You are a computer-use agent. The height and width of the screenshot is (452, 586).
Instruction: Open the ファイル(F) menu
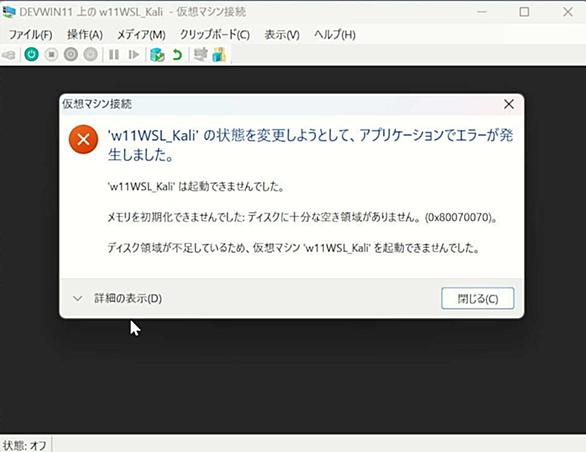point(30,35)
